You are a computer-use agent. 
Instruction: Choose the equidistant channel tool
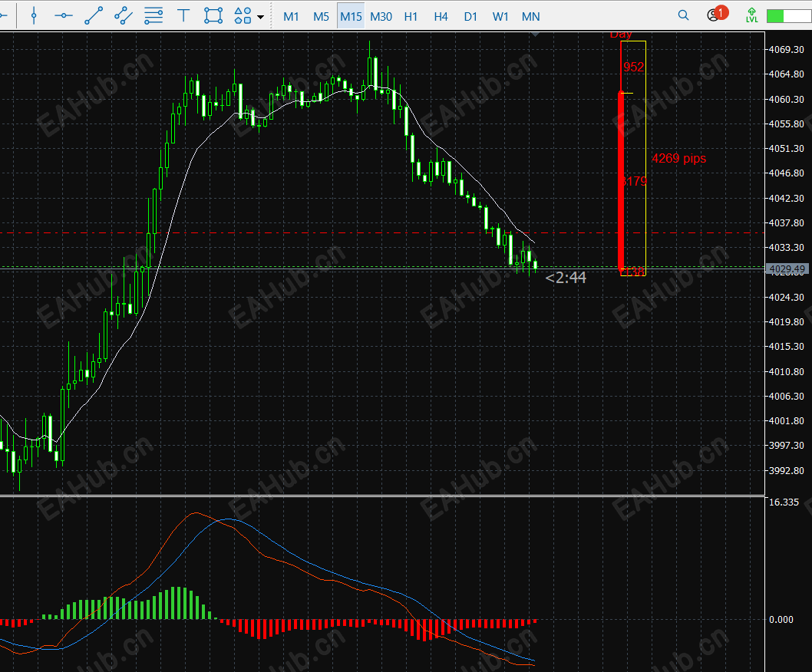coord(124,16)
